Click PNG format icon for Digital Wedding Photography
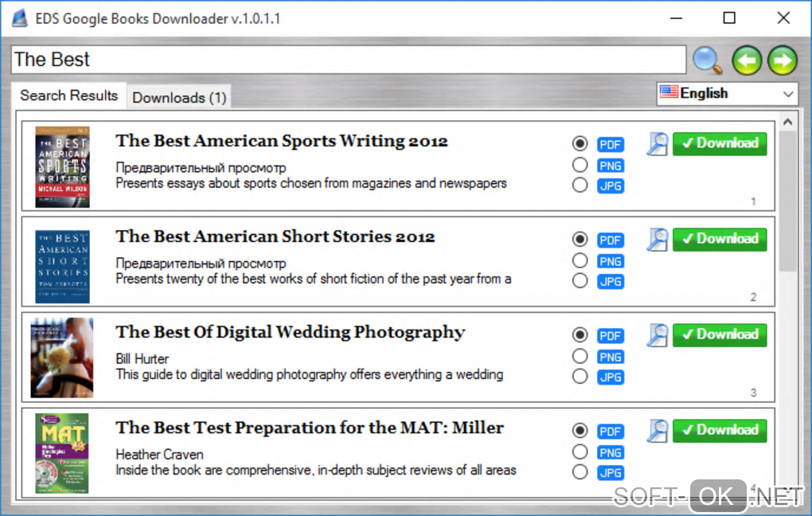The image size is (812, 516). (x=611, y=357)
